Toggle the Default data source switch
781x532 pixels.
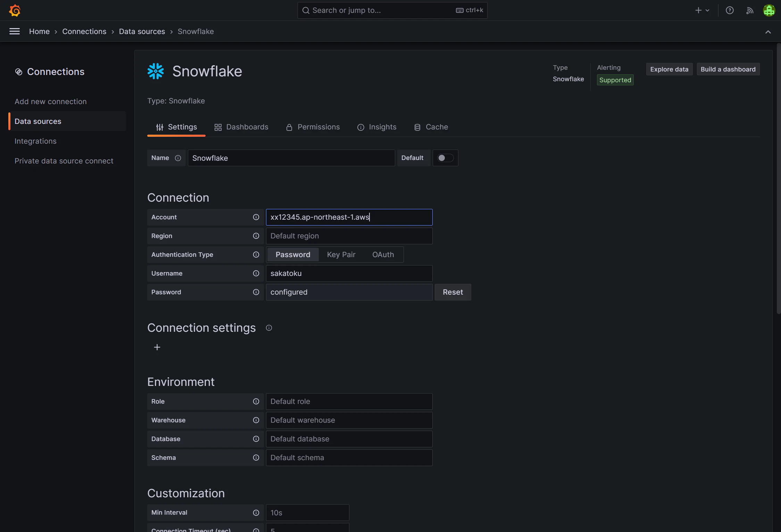click(x=445, y=158)
